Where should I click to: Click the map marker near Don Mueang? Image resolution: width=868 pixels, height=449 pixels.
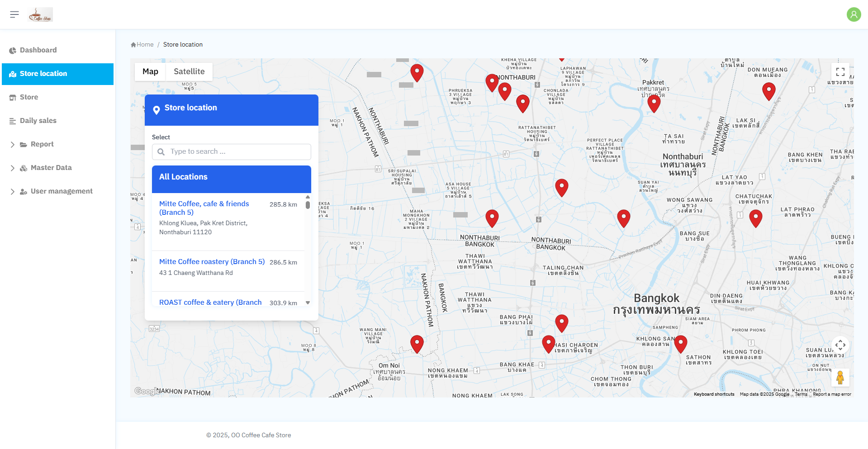tap(769, 91)
